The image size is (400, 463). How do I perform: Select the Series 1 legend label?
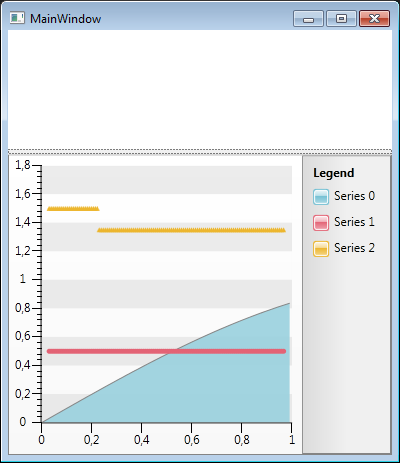click(354, 222)
